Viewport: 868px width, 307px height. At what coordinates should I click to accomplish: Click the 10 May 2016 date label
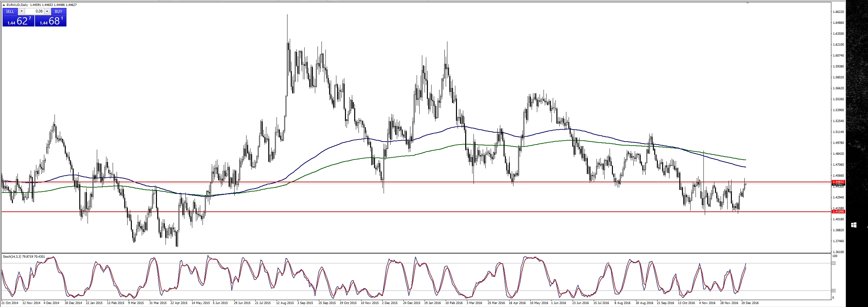(539, 303)
